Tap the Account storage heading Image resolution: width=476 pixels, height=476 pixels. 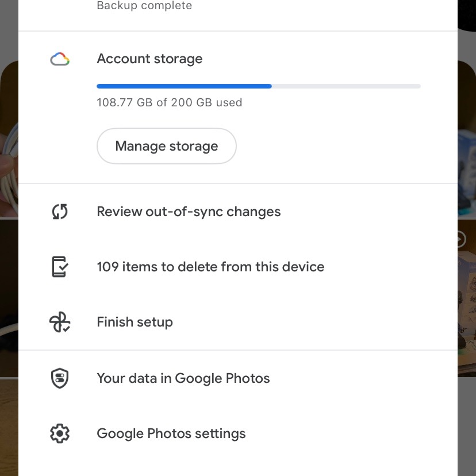click(149, 59)
